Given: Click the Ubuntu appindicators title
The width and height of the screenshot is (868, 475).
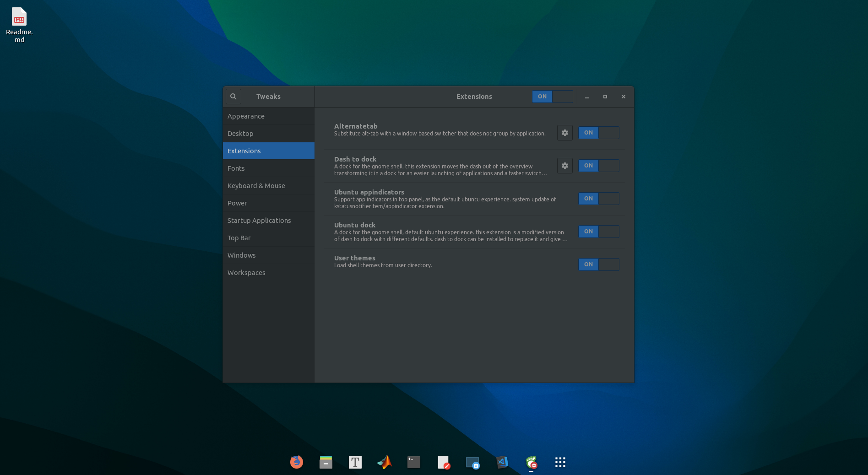Looking at the screenshot, I should pos(369,192).
